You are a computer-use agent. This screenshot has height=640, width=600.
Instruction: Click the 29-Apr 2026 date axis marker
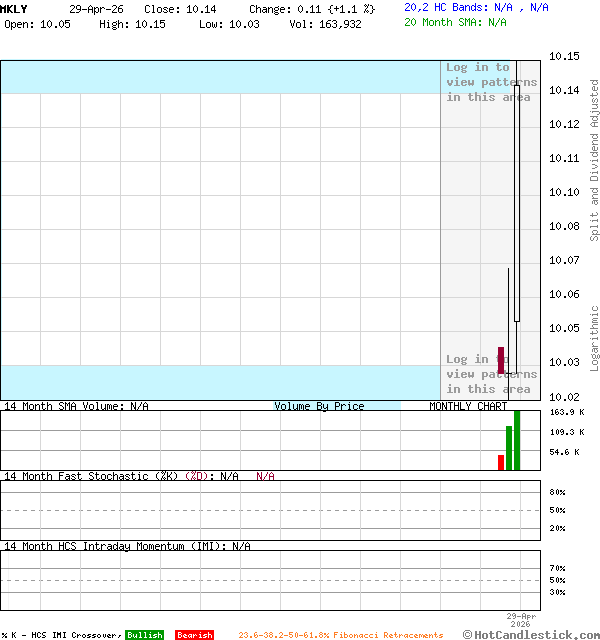click(x=521, y=621)
